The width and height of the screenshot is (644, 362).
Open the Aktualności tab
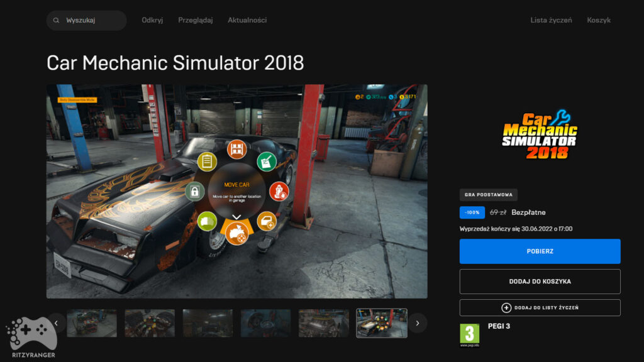[247, 20]
